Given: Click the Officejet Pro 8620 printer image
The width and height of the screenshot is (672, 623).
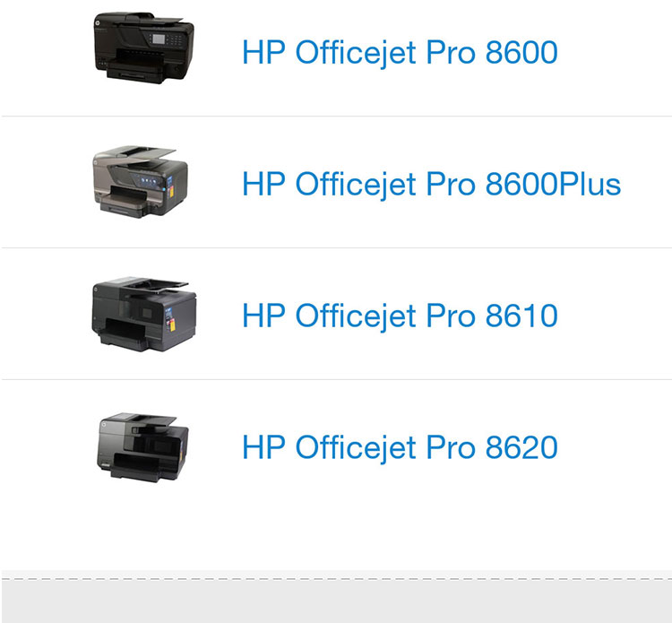Looking at the screenshot, I should [x=142, y=447].
